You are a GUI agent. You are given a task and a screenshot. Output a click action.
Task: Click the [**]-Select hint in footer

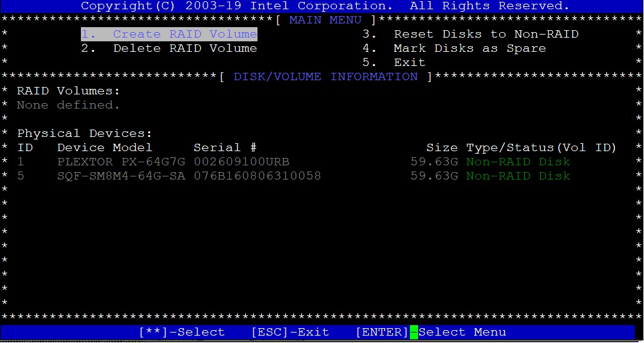click(182, 332)
